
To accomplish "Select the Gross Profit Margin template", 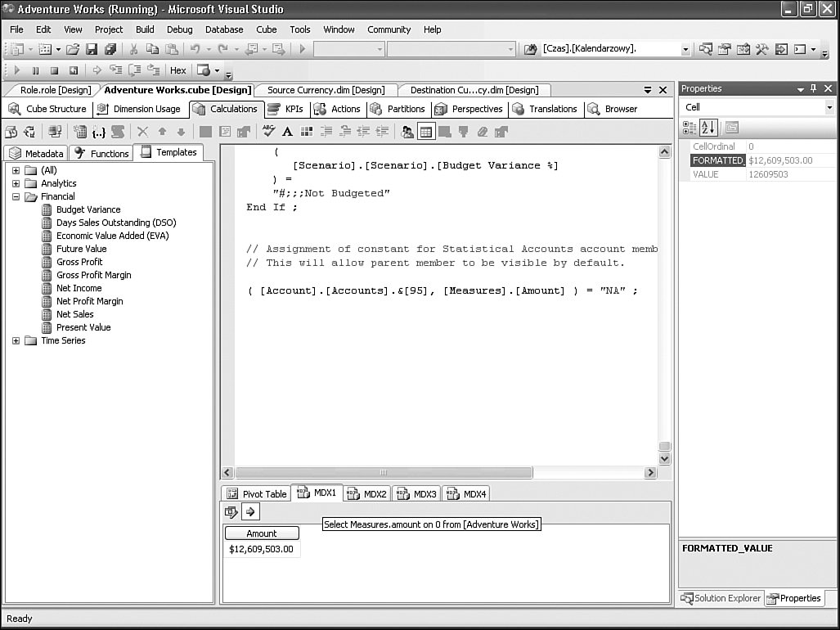I will (x=94, y=275).
